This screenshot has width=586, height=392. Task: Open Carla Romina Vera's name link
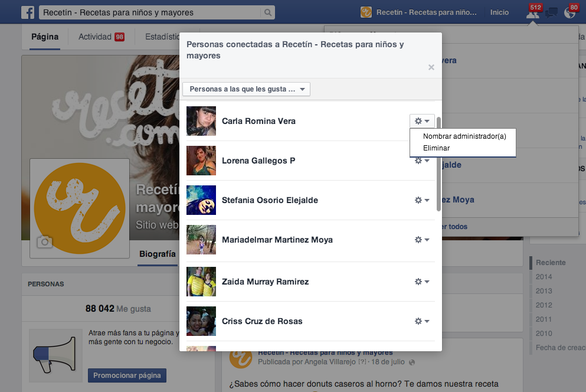(258, 121)
